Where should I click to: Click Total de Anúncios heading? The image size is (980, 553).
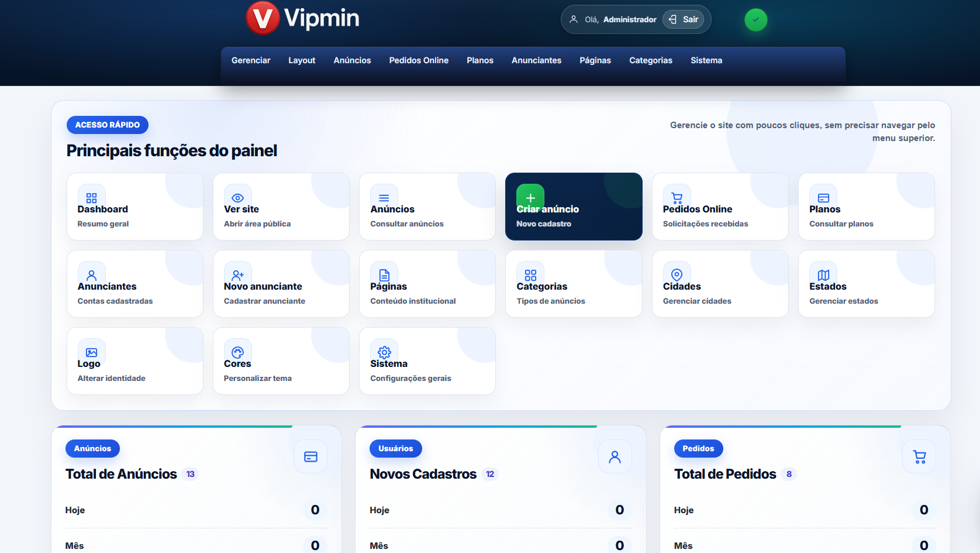click(x=121, y=474)
